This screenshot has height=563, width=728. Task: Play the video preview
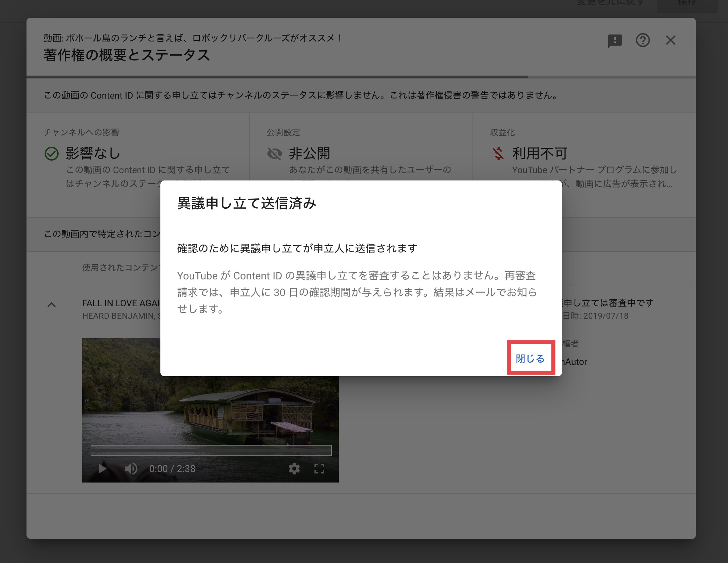[102, 469]
